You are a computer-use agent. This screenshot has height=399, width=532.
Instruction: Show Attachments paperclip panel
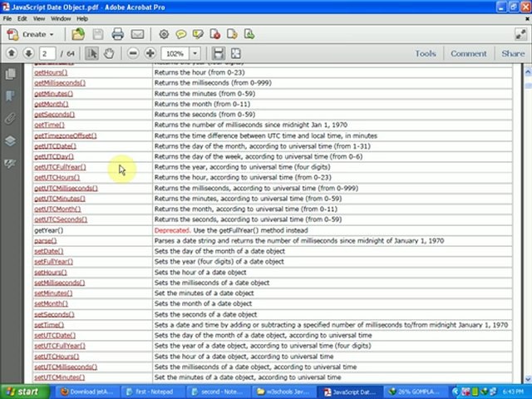pyautogui.click(x=11, y=119)
